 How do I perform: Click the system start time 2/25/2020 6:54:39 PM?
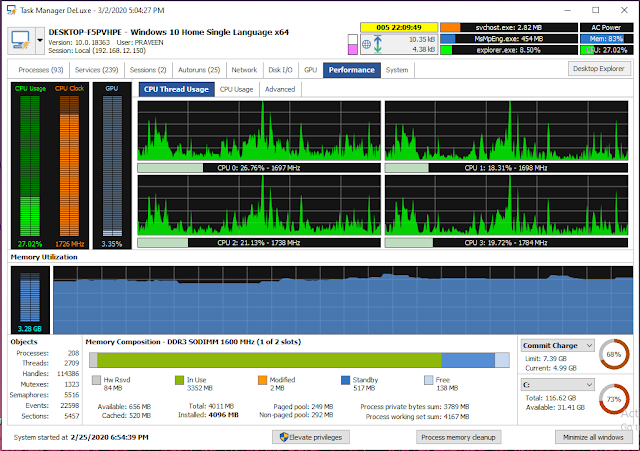[109, 437]
